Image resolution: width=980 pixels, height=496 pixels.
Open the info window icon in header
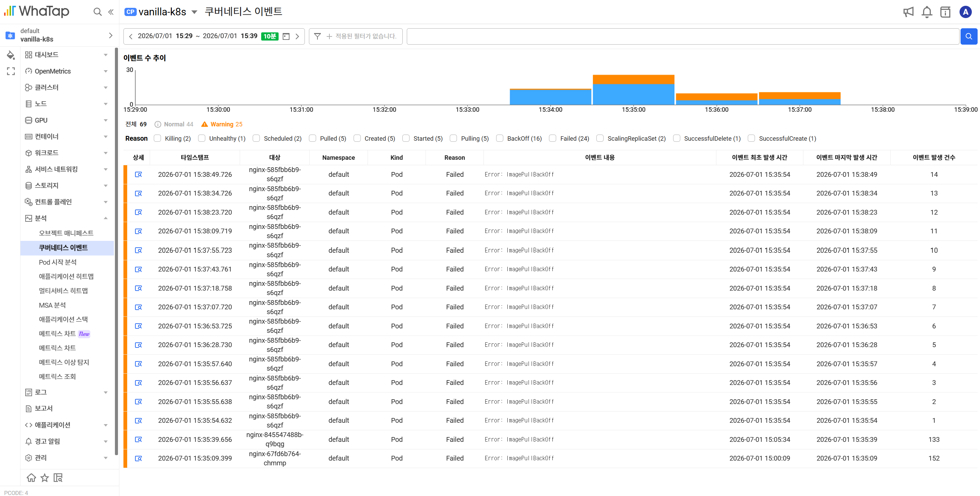[945, 12]
